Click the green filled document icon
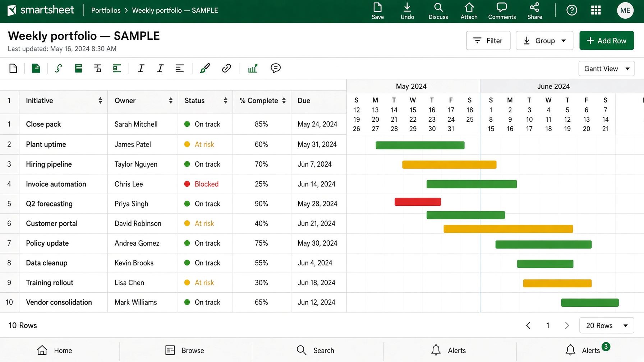644x362 pixels. coord(36,68)
